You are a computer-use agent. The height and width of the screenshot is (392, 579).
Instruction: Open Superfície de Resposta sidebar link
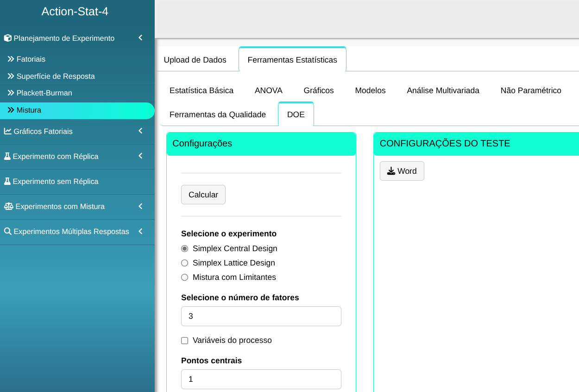pyautogui.click(x=56, y=76)
